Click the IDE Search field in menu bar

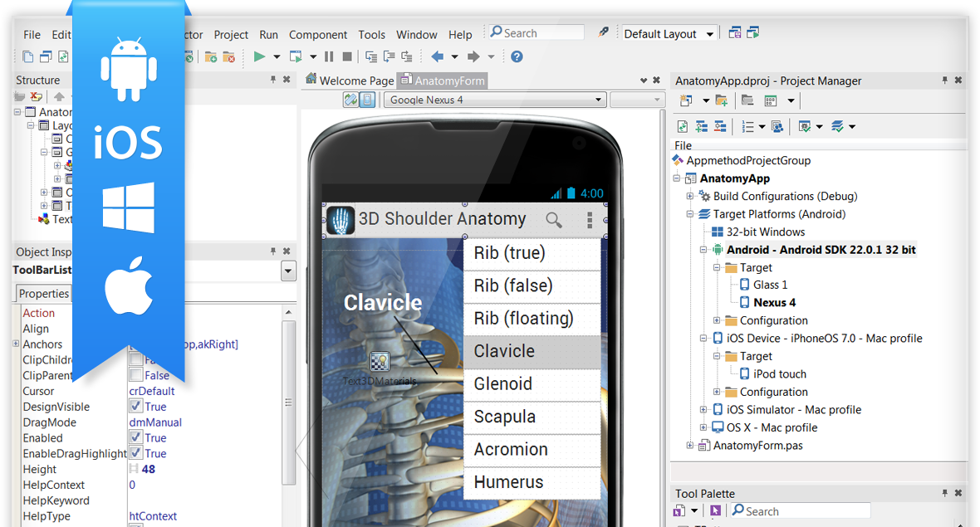click(x=537, y=32)
